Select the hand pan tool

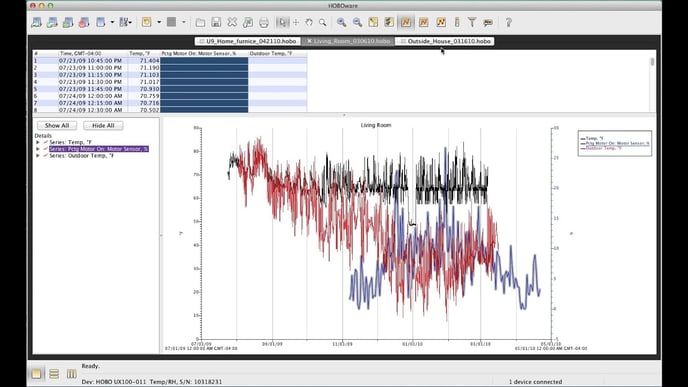tap(309, 22)
